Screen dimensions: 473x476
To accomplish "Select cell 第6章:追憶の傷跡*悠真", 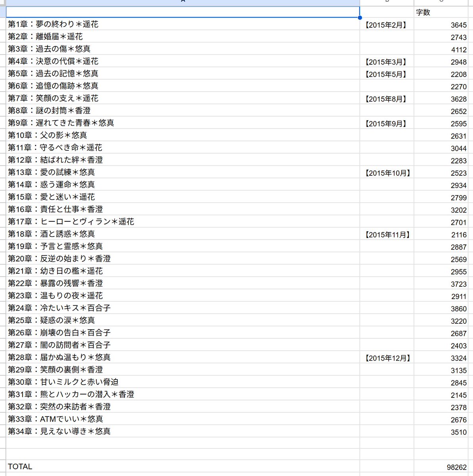I will (183, 86).
